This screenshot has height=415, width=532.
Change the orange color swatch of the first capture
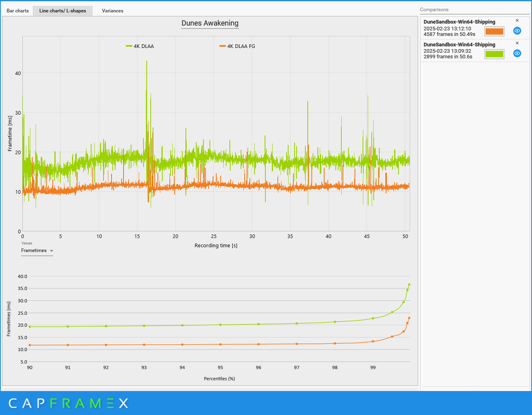(x=494, y=31)
